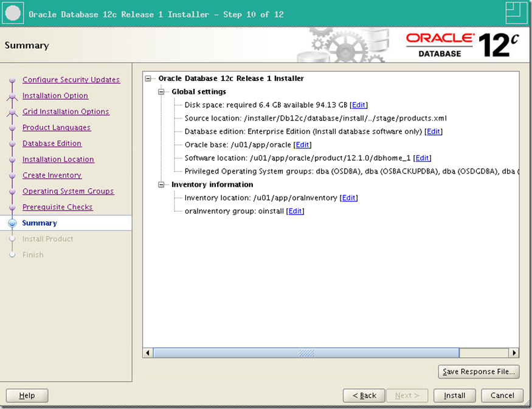
Task: Click the Operating System Groups step bullet
Action: pyautogui.click(x=12, y=192)
